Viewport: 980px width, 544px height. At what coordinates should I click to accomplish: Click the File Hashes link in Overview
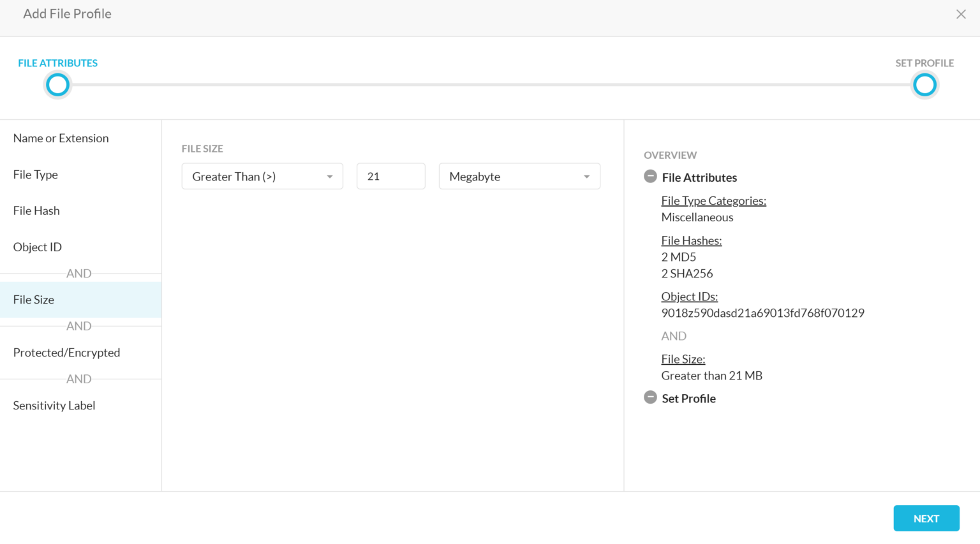coord(691,240)
